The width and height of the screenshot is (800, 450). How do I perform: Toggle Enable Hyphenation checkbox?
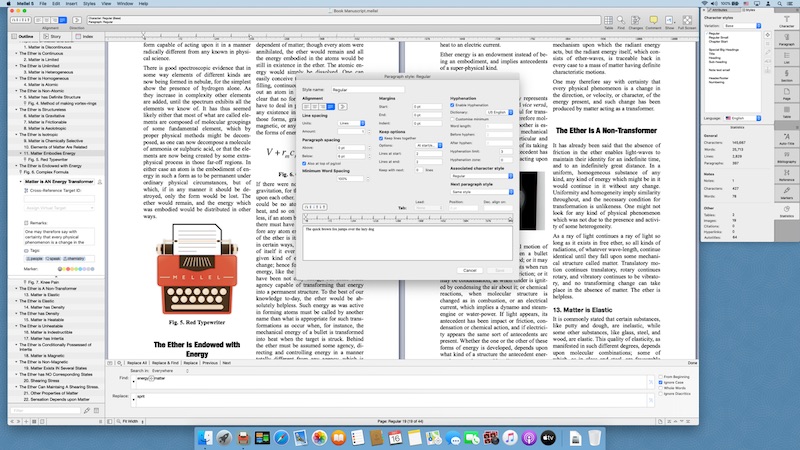point(452,105)
